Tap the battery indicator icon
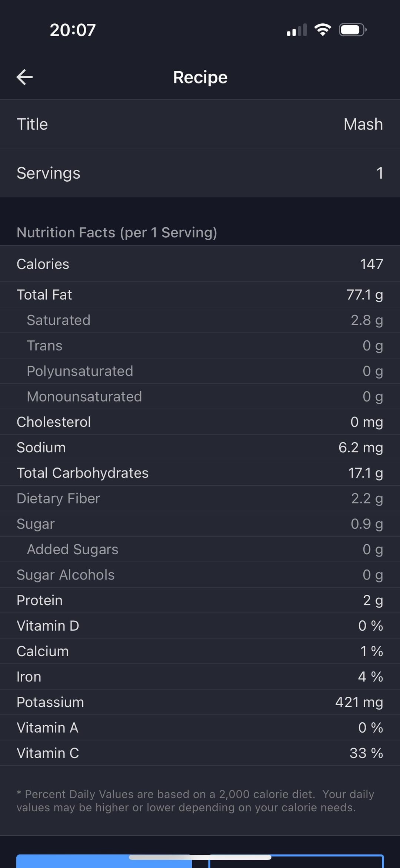 coord(353,30)
